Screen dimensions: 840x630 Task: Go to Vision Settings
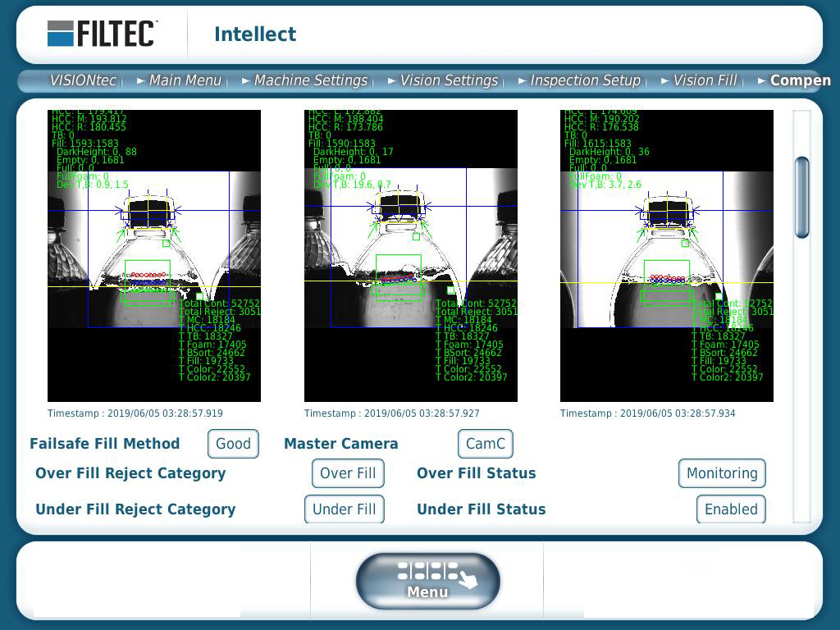click(x=450, y=80)
